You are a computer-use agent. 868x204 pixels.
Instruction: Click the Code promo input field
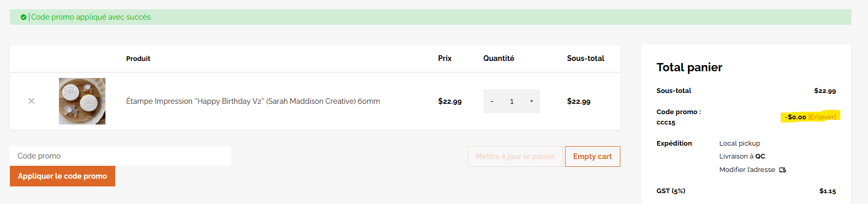120,156
